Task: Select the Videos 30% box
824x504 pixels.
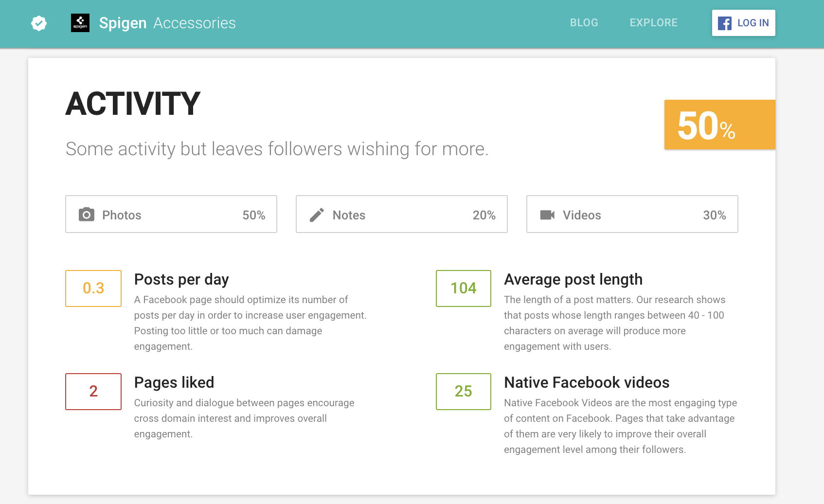Action: (x=632, y=214)
